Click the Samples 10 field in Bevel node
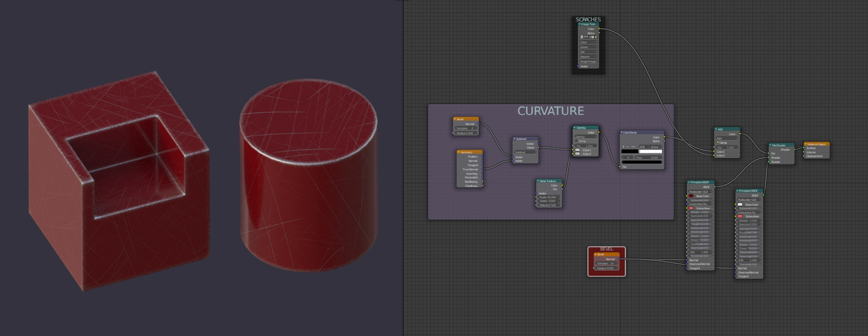 607,263
